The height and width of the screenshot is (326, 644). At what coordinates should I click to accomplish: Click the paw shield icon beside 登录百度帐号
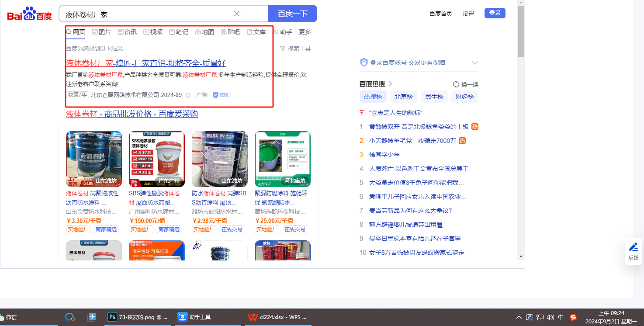point(364,62)
